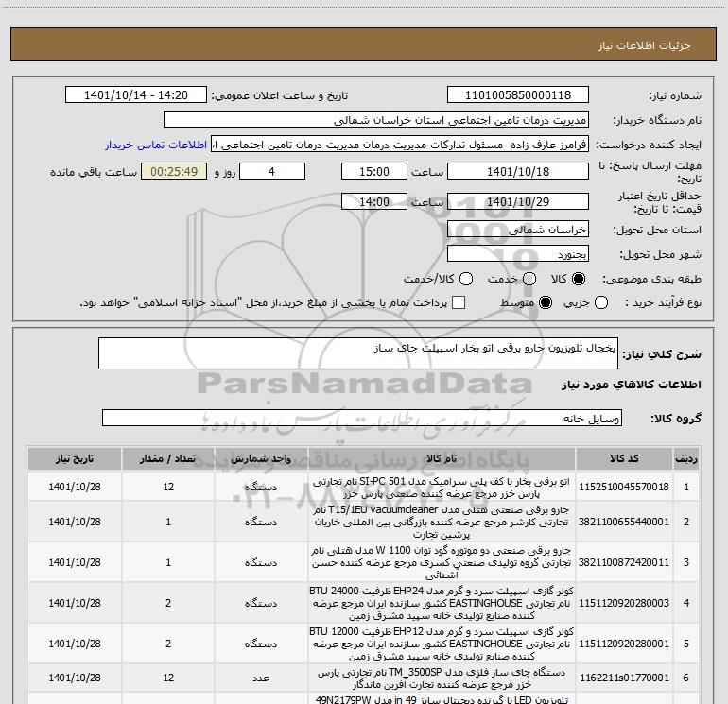728x704 pixels.
Task: Click the buyer organization name field
Action: click(x=376, y=120)
